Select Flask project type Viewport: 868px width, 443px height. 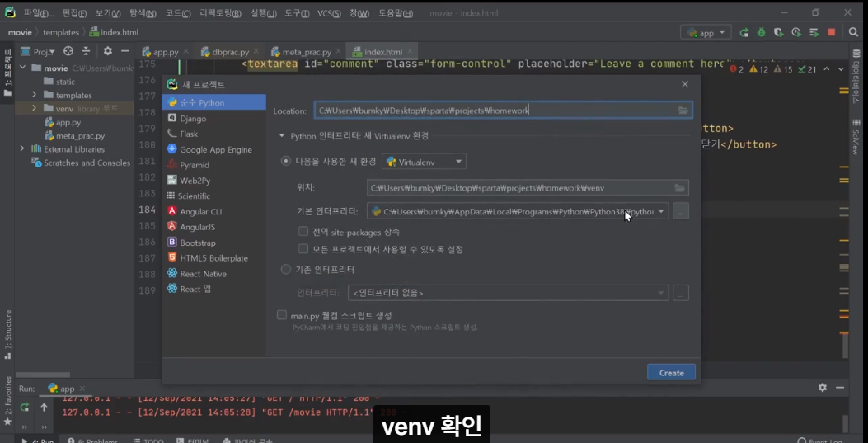coord(213,134)
